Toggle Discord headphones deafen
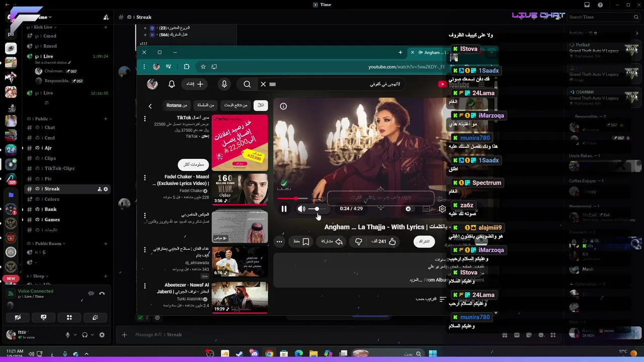 pyautogui.click(x=85, y=335)
